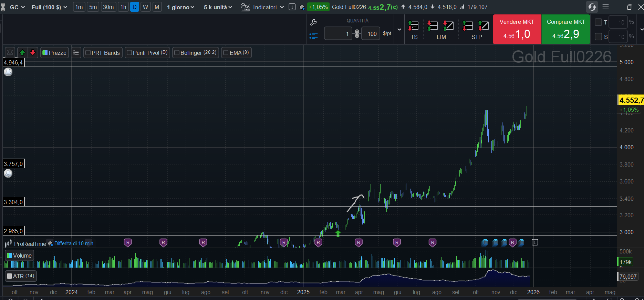Enable the PRT Bands checkbox

coord(88,53)
